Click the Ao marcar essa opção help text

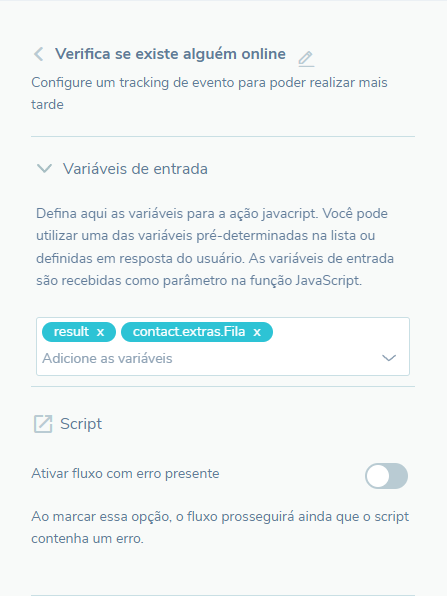220,528
